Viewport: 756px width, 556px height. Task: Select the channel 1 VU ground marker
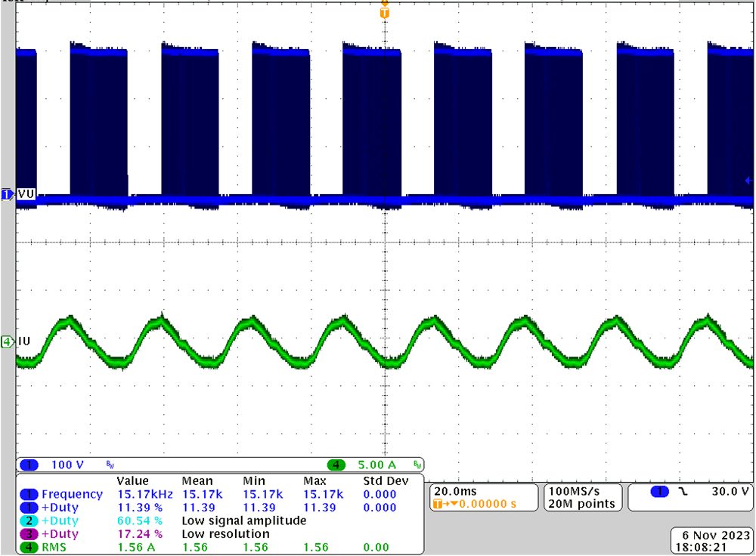(x=8, y=195)
